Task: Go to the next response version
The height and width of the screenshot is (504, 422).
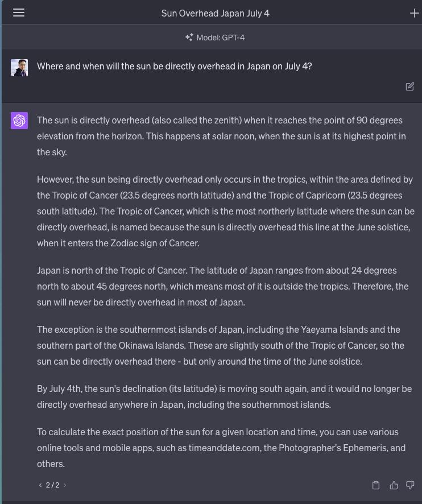Action: (65, 485)
